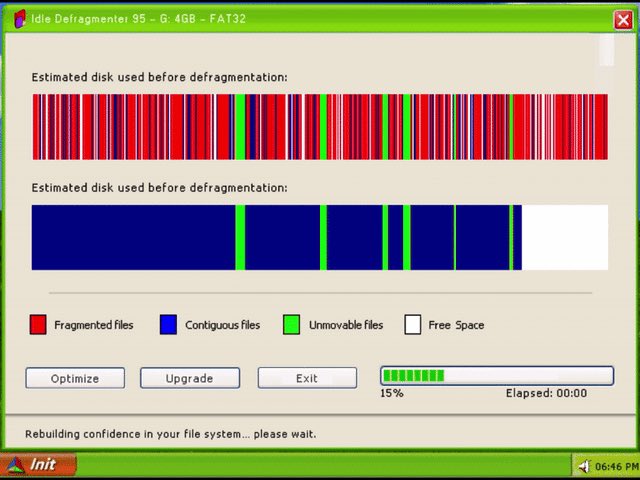Click the green progress bar
This screenshot has height=480, width=640.
coord(497,376)
